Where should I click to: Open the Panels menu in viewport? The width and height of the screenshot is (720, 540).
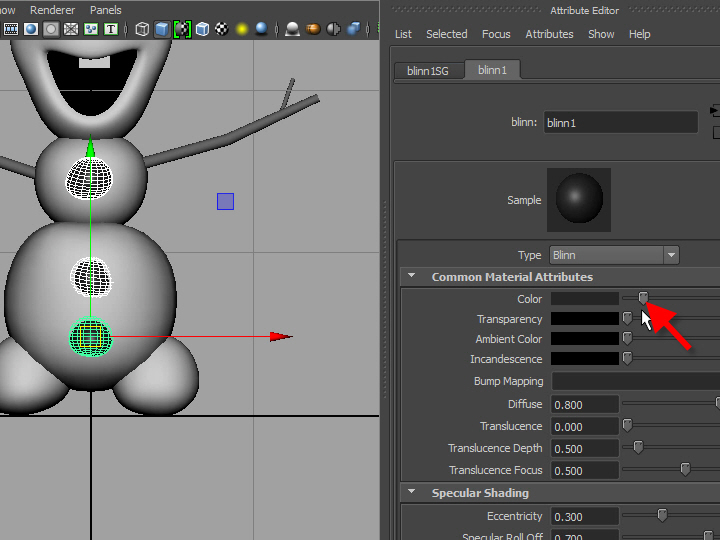coord(105,10)
